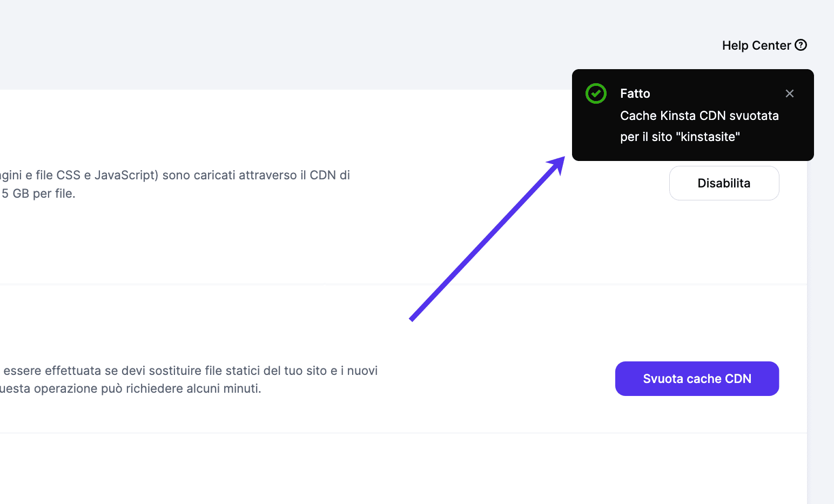The height and width of the screenshot is (504, 834).
Task: Open Help Center
Action: [764, 45]
